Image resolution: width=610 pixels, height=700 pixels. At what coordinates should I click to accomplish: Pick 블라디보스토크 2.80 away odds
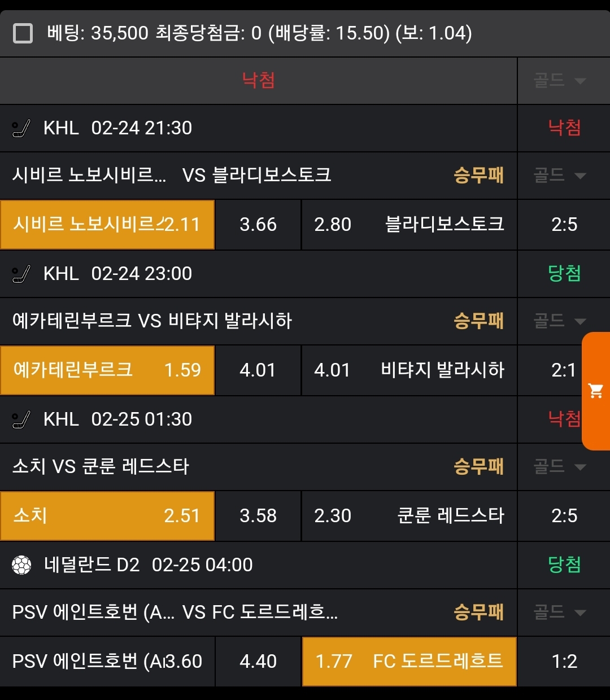[409, 225]
